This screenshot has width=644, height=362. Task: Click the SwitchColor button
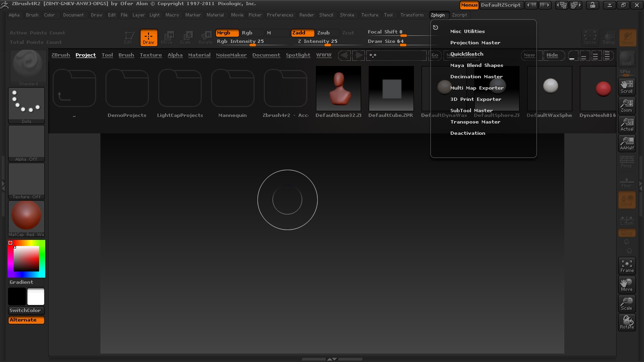click(26, 311)
